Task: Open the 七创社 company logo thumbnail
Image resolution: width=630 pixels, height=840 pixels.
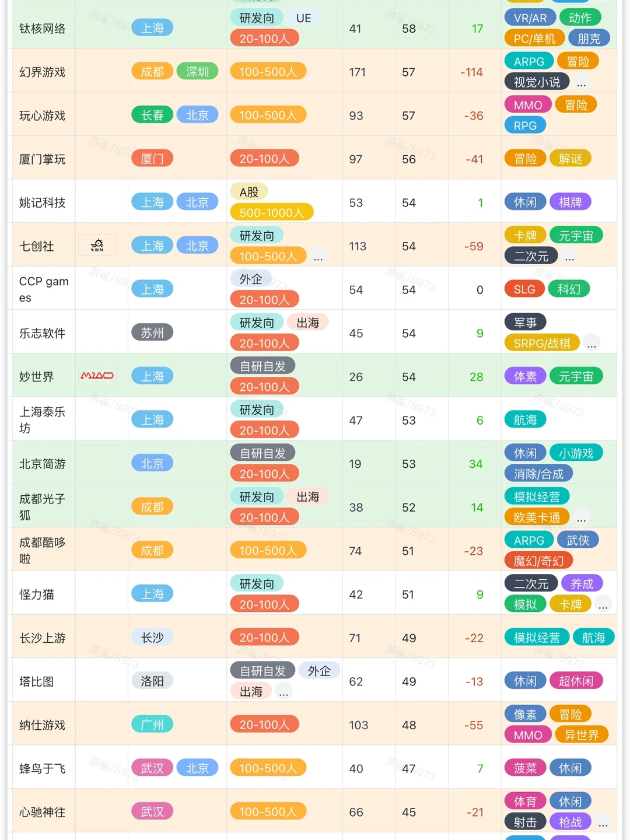Action: (97, 246)
